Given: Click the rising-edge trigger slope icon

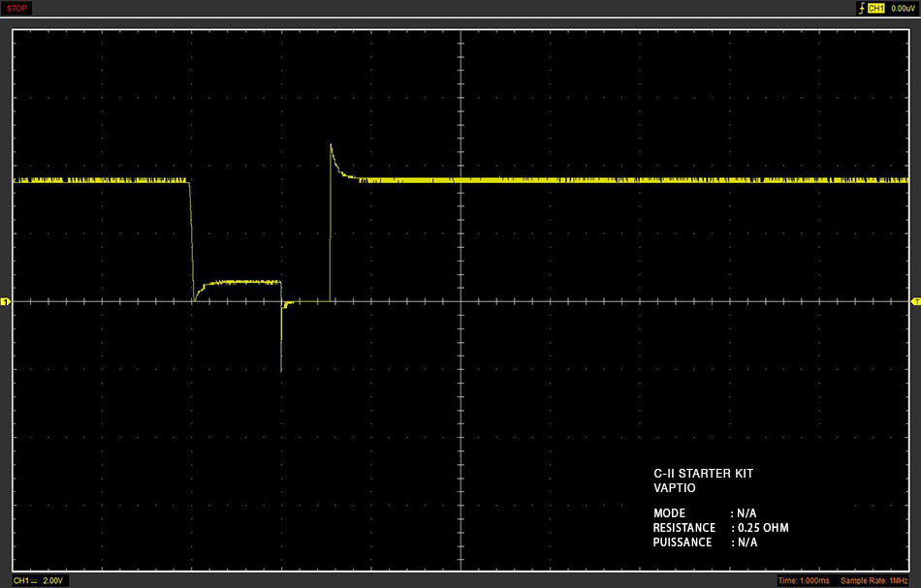Looking at the screenshot, I should pos(862,8).
